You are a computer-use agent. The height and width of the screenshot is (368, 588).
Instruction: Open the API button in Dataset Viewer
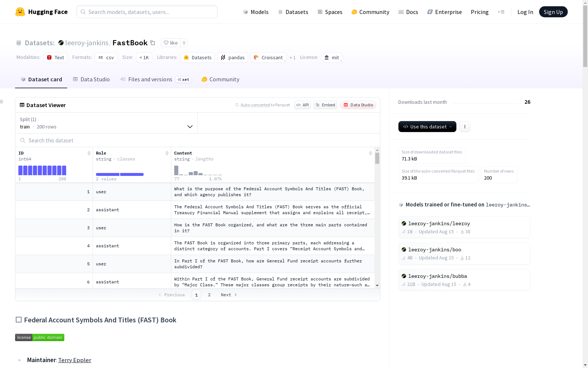coord(302,105)
